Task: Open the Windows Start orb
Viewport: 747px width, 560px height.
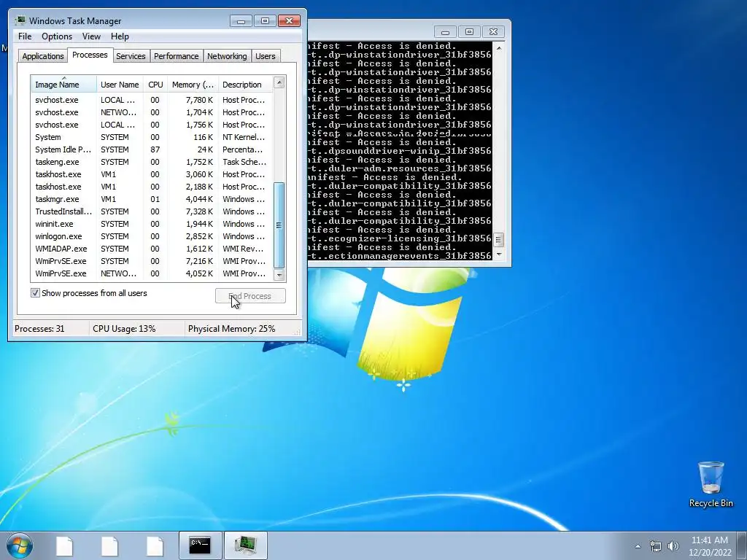Action: coord(20,545)
